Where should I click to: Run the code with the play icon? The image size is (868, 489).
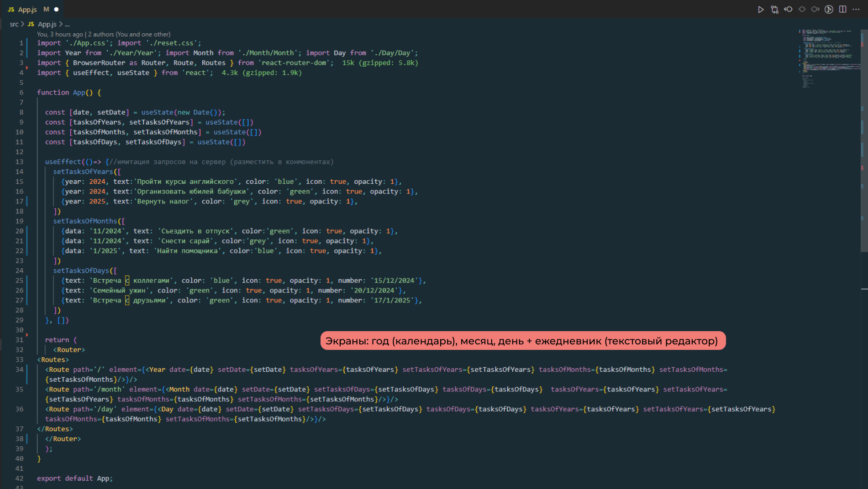coord(761,9)
